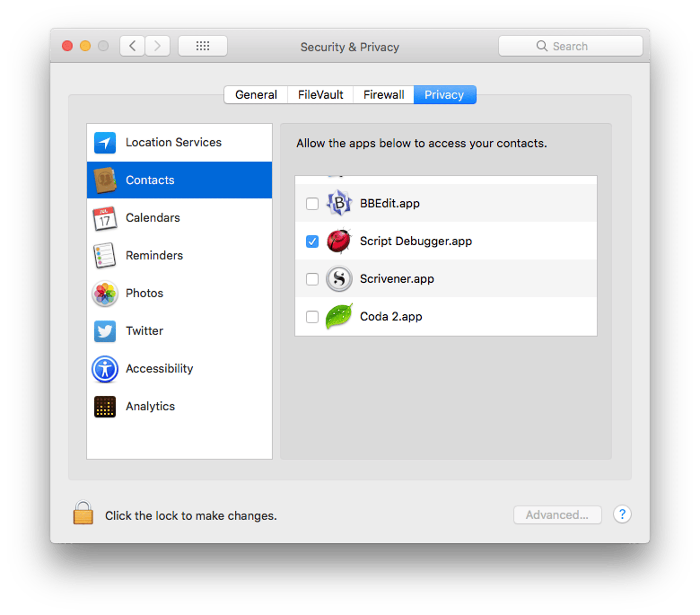Image resolution: width=700 pixels, height=615 pixels.
Task: Click the lock icon to make changes
Action: [x=83, y=513]
